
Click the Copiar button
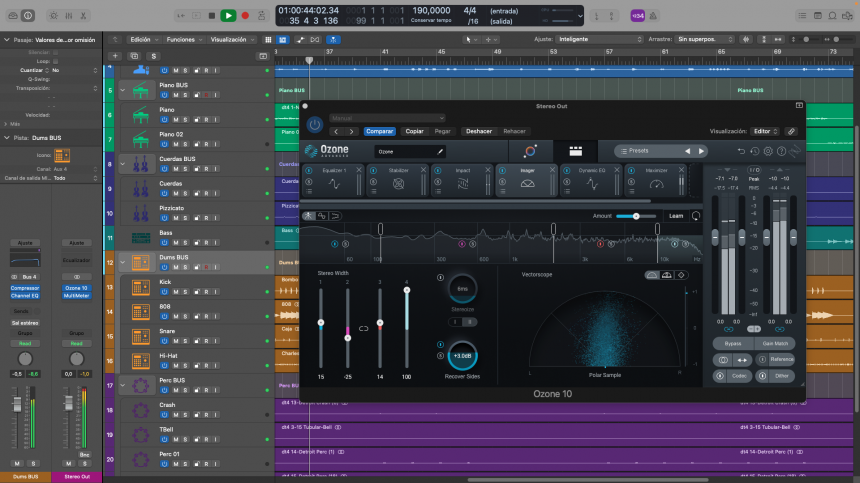pos(414,132)
